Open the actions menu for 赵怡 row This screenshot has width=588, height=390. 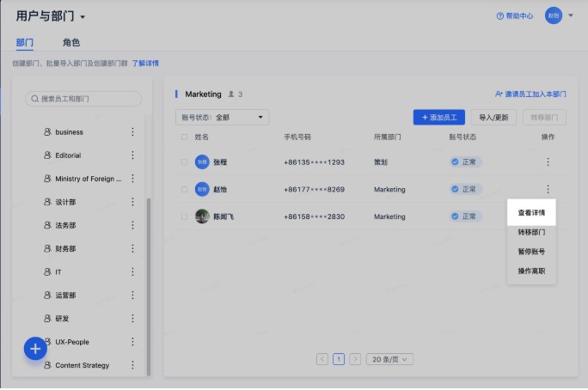(x=548, y=189)
